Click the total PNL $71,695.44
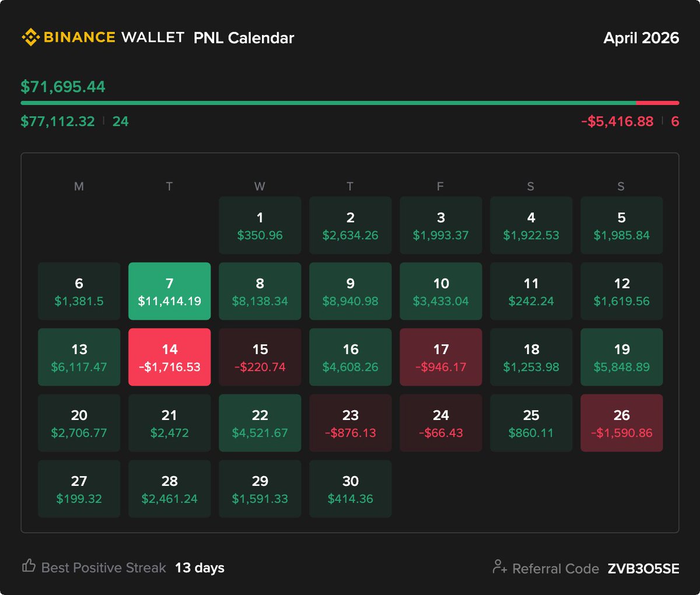 click(63, 87)
